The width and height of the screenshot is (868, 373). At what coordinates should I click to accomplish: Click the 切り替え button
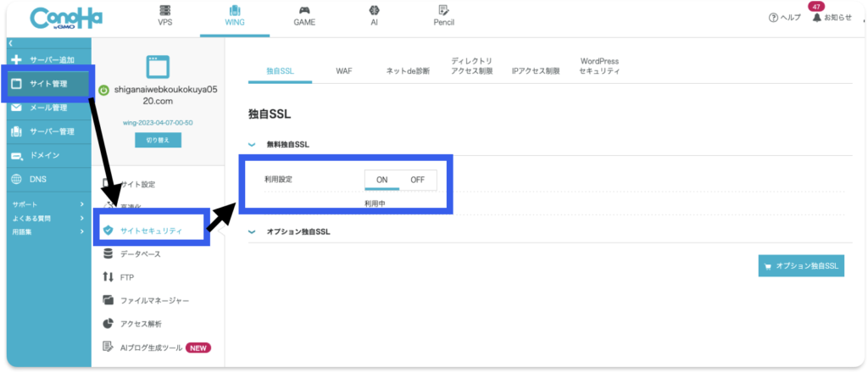pos(158,141)
